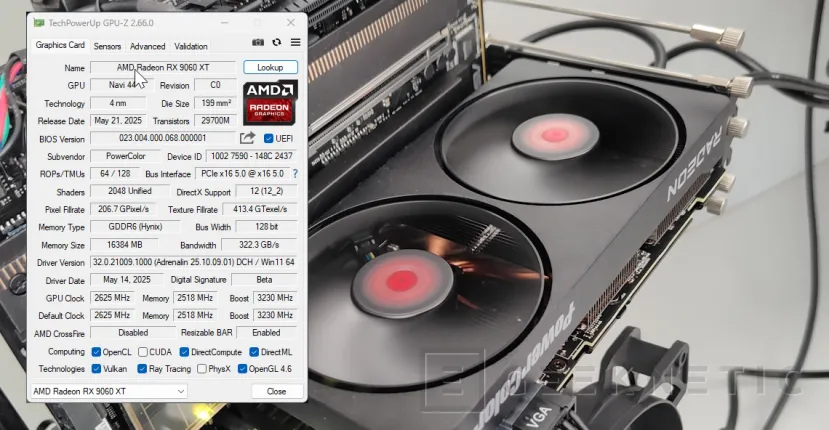
Task: Toggle the UEFI checkbox
Action: (x=269, y=139)
